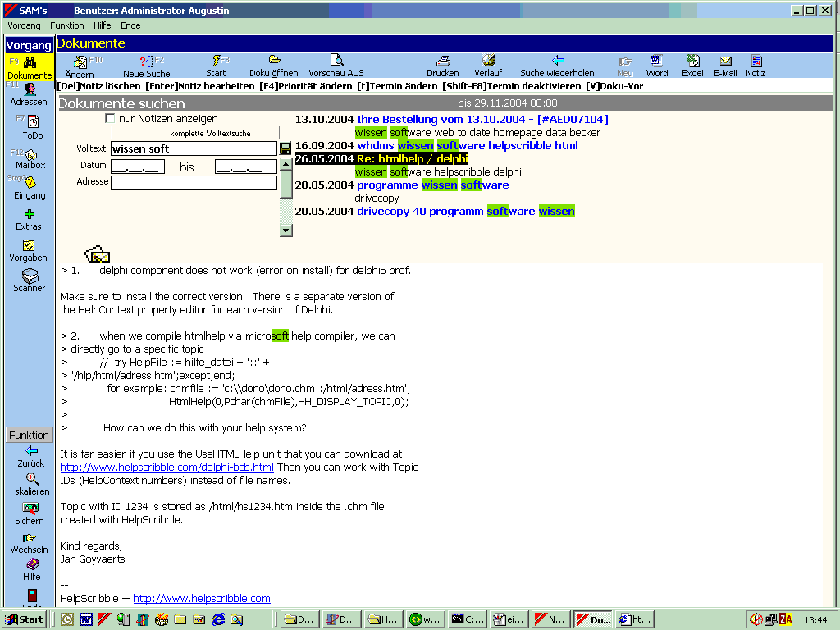Open the Hilfe menu
Image resolution: width=840 pixels, height=630 pixels.
pyautogui.click(x=102, y=25)
